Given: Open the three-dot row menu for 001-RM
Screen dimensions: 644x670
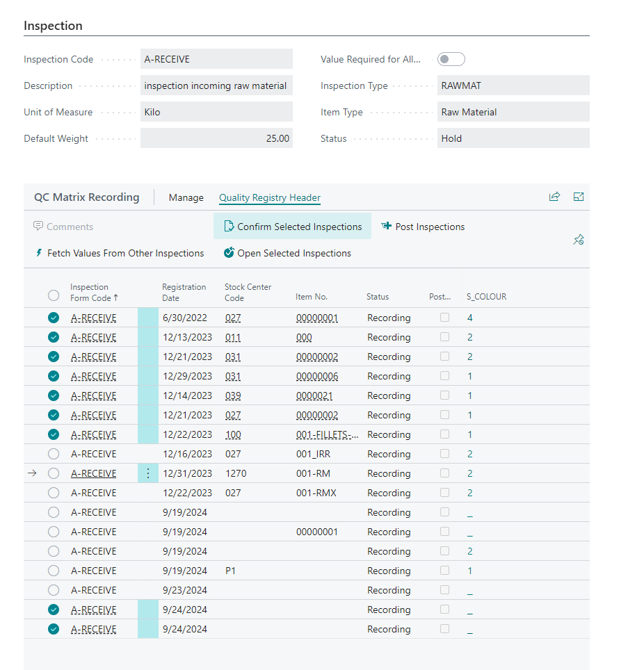Looking at the screenshot, I should (147, 473).
